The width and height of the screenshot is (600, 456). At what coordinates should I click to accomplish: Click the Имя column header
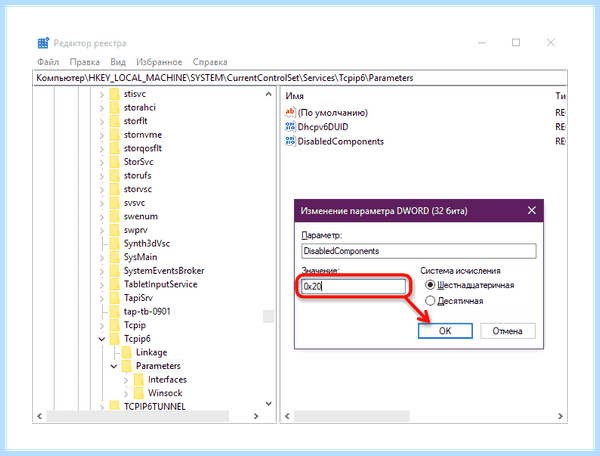295,96
